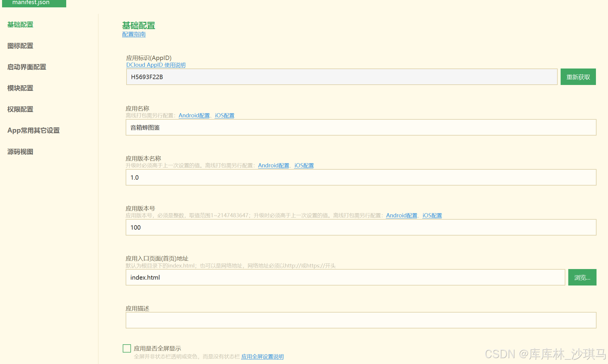Click the index.html entry page field
Image resolution: width=608 pixels, height=364 pixels.
(x=345, y=278)
